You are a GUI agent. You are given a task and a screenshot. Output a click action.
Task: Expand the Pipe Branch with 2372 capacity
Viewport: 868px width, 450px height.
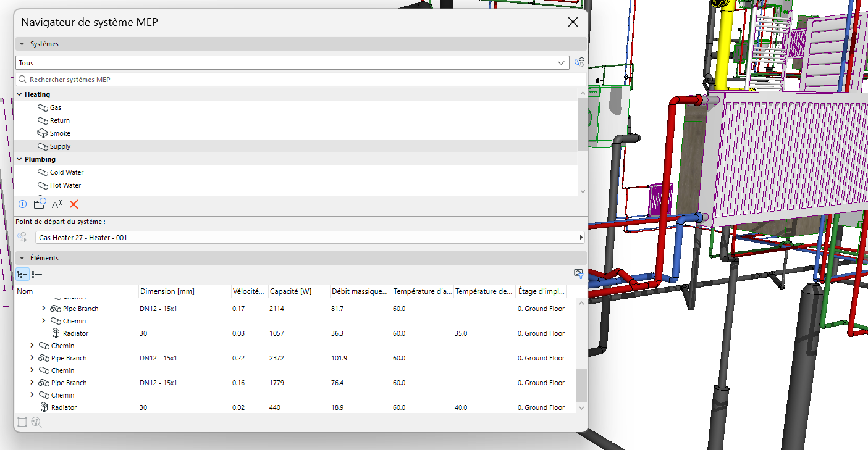(x=32, y=358)
